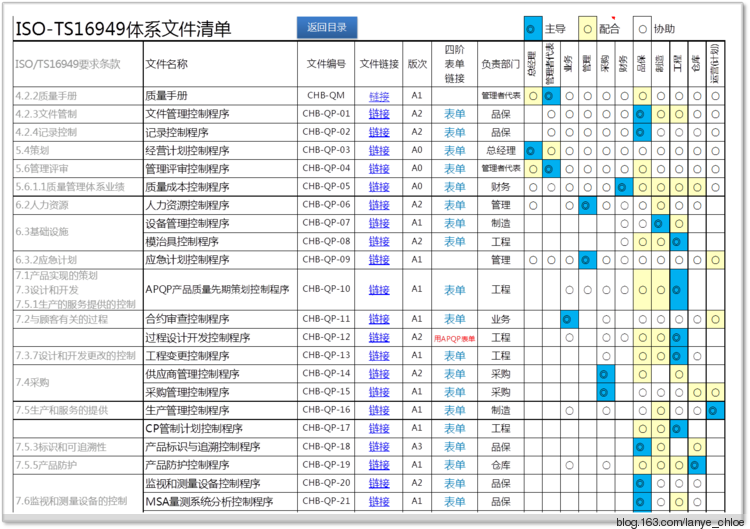The width and height of the screenshot is (750, 529).
Task: Click the blue lead marker in 合约审查控制程序 row
Action: [569, 319]
